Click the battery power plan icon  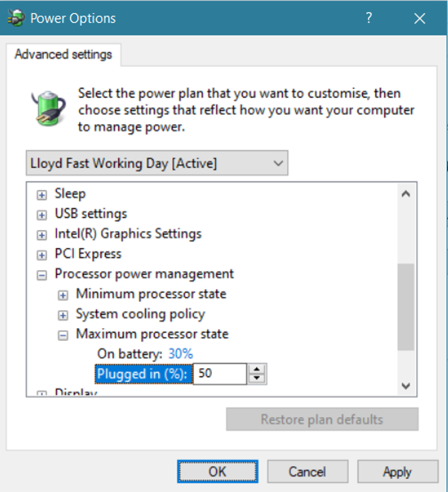point(48,108)
